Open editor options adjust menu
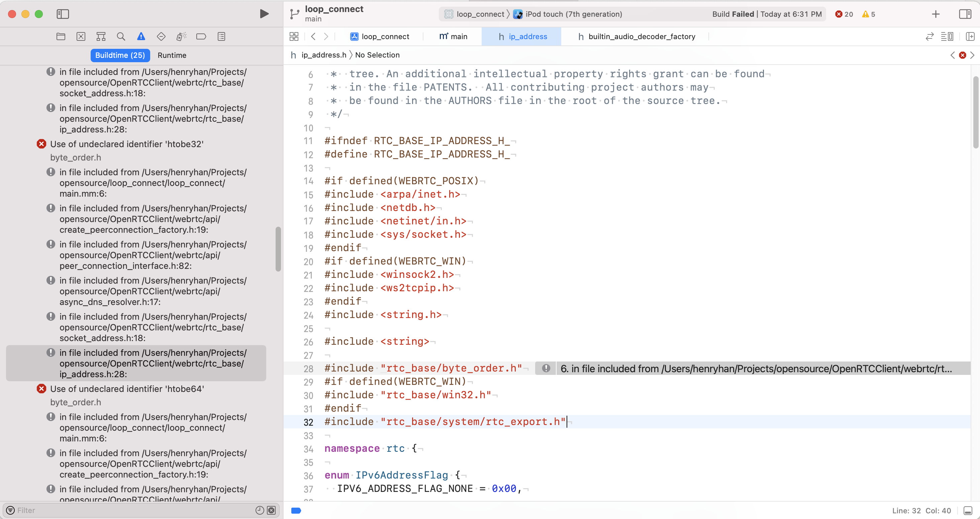 tap(947, 36)
